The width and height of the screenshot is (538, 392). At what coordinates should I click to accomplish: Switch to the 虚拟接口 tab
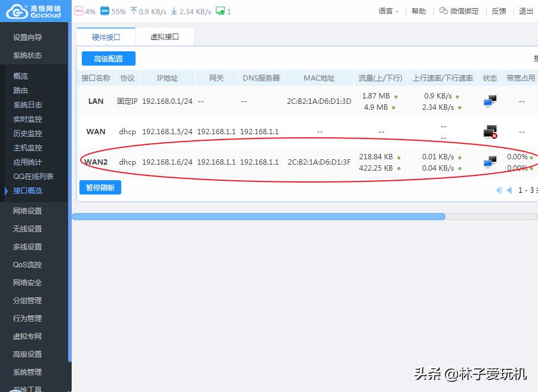[164, 37]
